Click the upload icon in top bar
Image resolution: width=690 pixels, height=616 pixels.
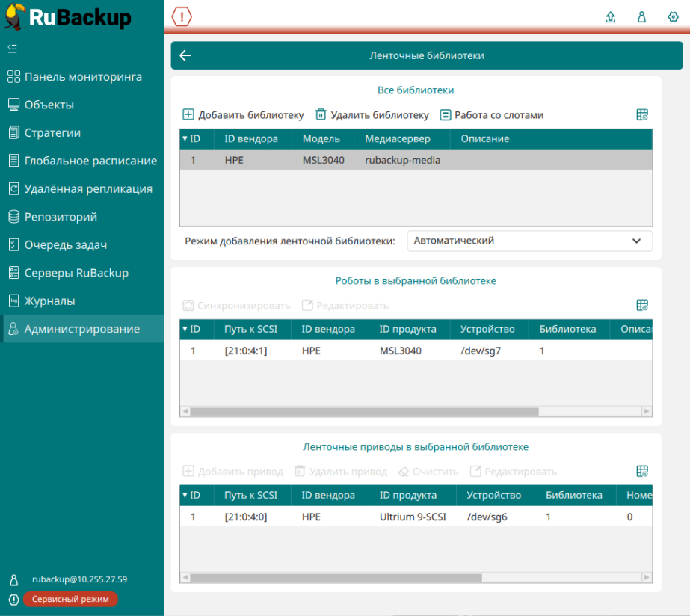611,17
